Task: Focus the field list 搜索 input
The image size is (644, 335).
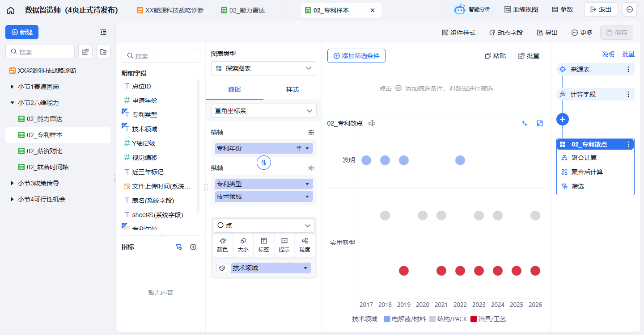Action: coord(161,56)
